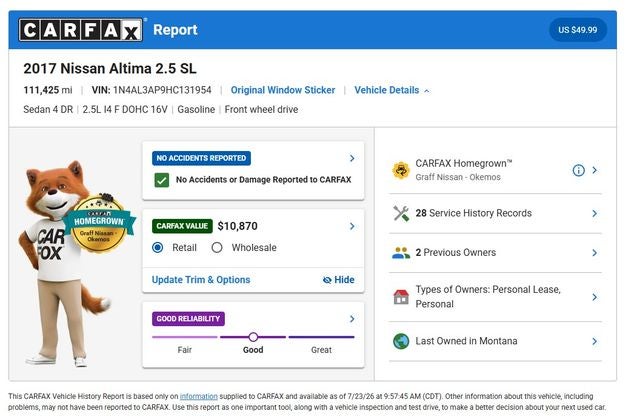Click the US $49.99 price button
640x416 pixels.
(578, 30)
